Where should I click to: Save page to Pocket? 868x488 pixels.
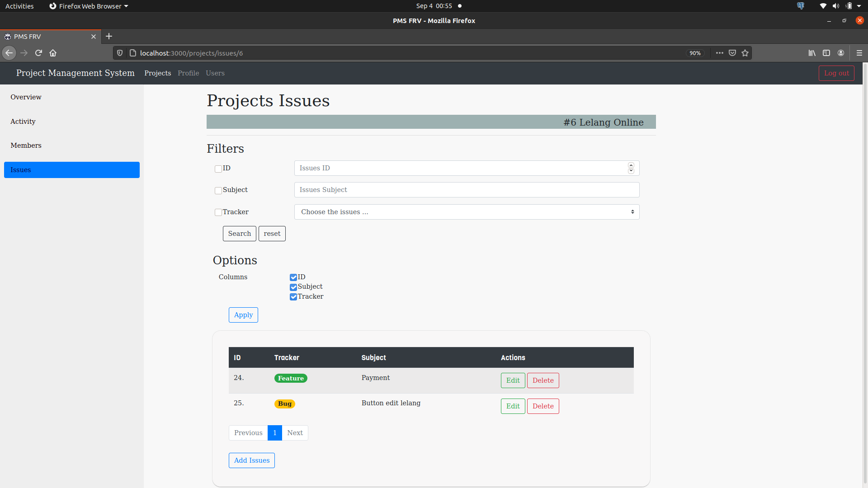click(732, 53)
